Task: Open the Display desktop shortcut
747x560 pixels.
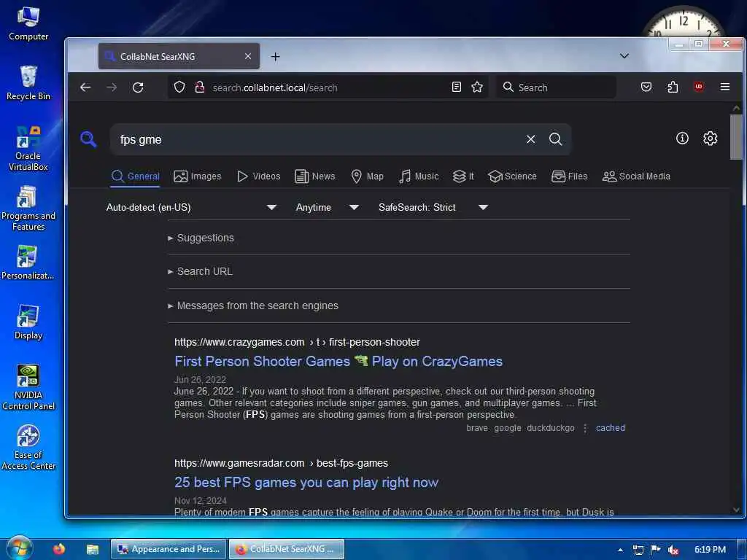Action: [28, 322]
